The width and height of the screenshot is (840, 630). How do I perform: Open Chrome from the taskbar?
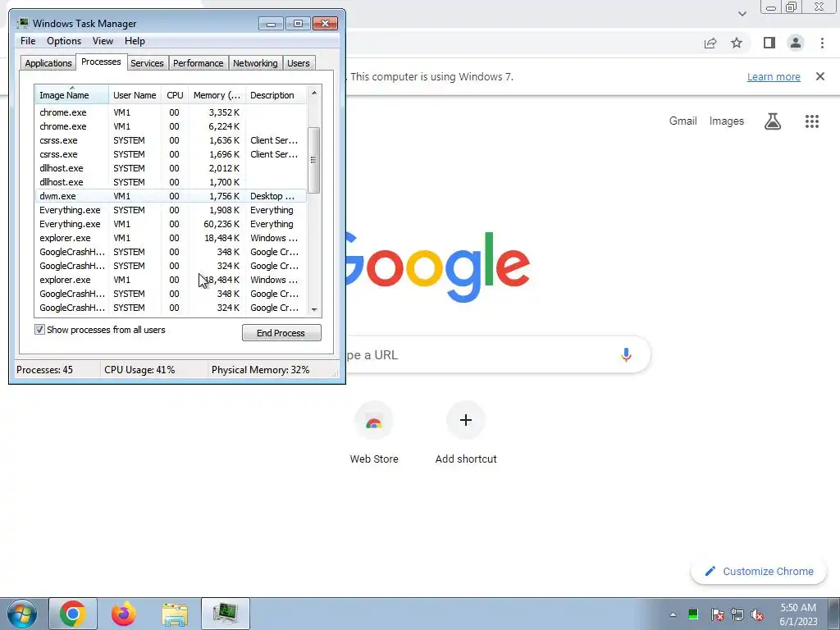pyautogui.click(x=73, y=614)
